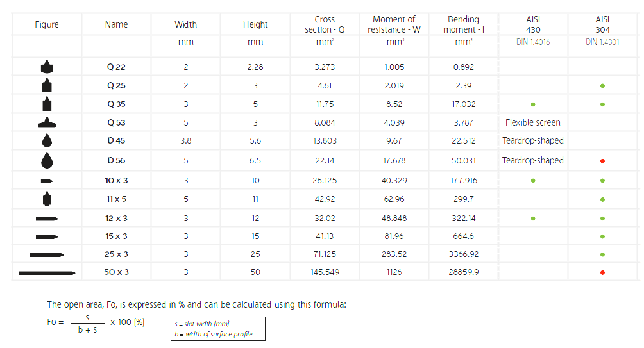The width and height of the screenshot is (644, 348).
Task: Click the red dot in D 56 row
Action: (602, 161)
